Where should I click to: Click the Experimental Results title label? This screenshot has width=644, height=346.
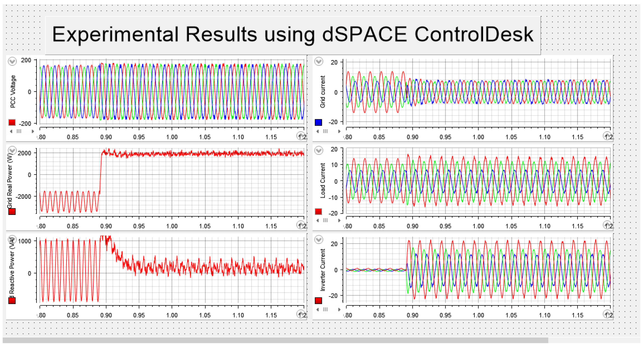point(293,35)
